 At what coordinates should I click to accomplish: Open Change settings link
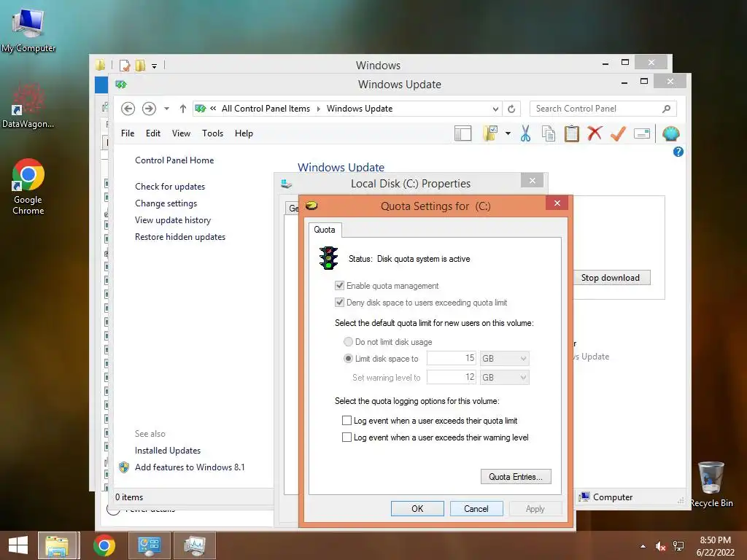point(166,203)
